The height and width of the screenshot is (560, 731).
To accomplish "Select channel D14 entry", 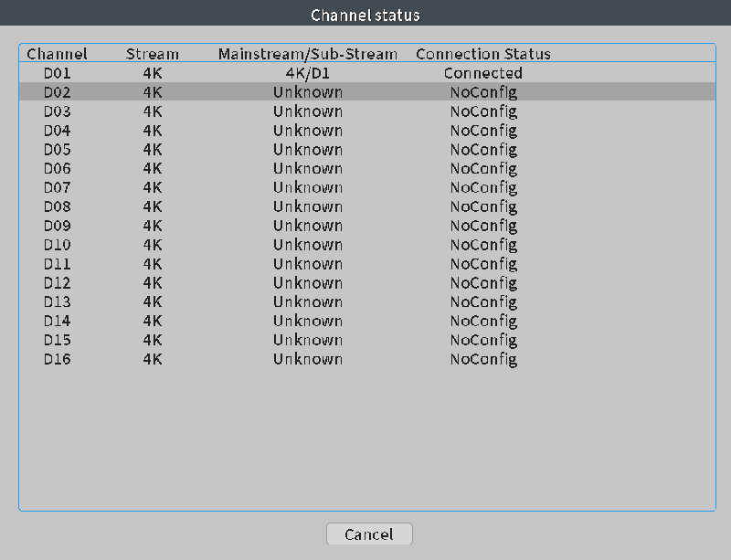I will pyautogui.click(x=57, y=321).
